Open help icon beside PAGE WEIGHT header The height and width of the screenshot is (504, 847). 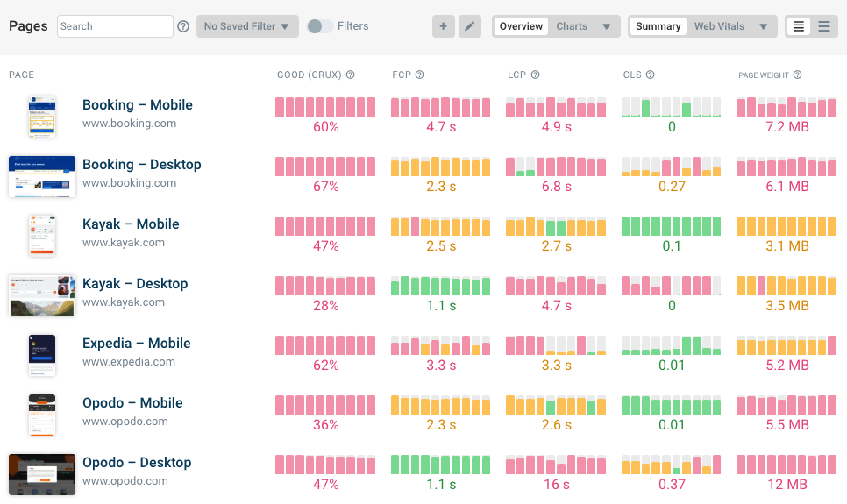797,75
